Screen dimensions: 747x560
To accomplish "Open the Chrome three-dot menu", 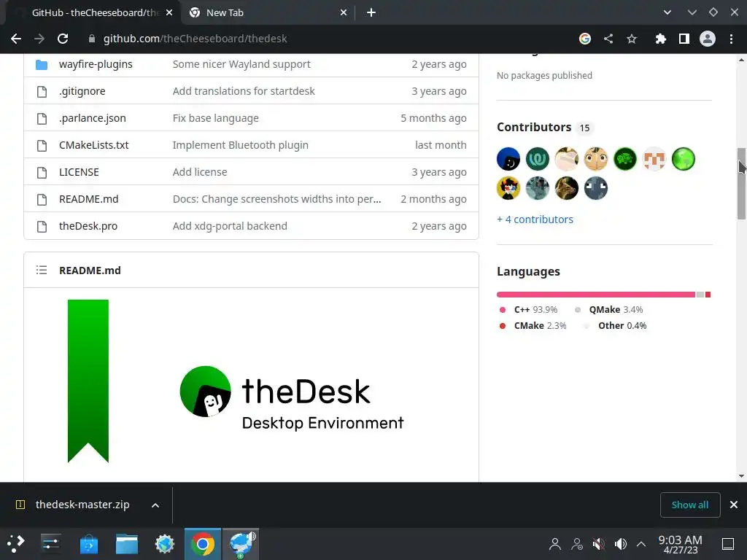I will [x=731, y=39].
